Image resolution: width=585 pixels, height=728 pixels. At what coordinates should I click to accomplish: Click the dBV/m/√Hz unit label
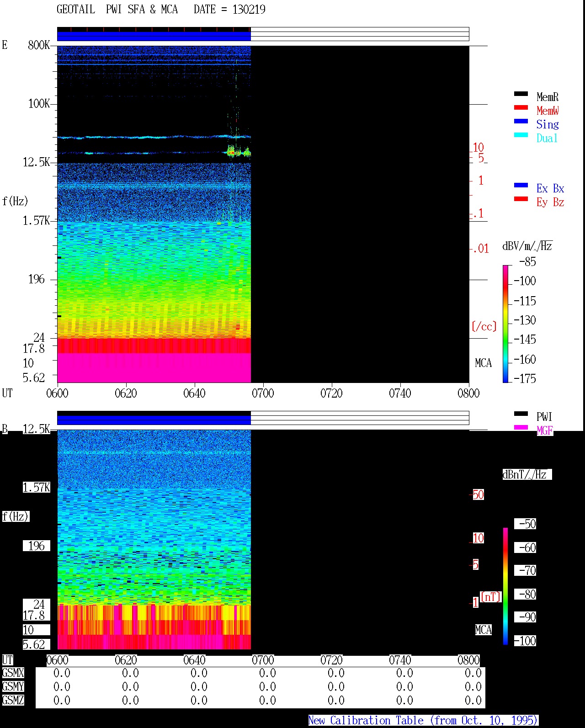pyautogui.click(x=527, y=246)
